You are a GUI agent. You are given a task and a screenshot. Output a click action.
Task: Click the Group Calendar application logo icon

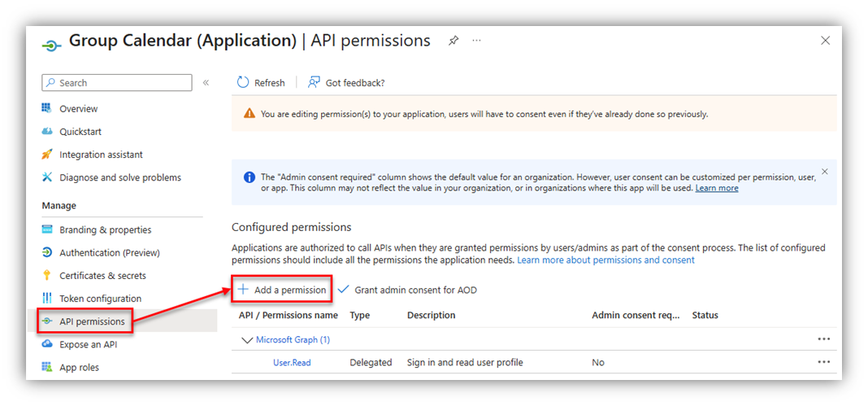pos(51,46)
